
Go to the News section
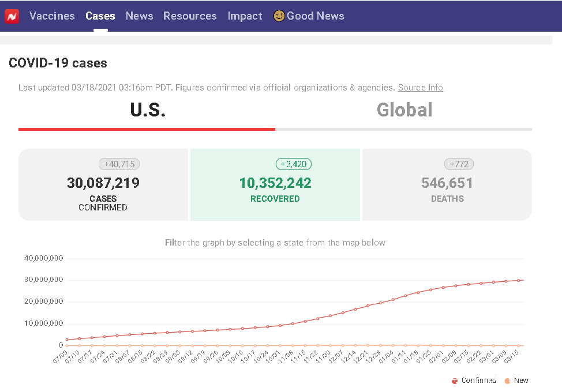tap(139, 16)
